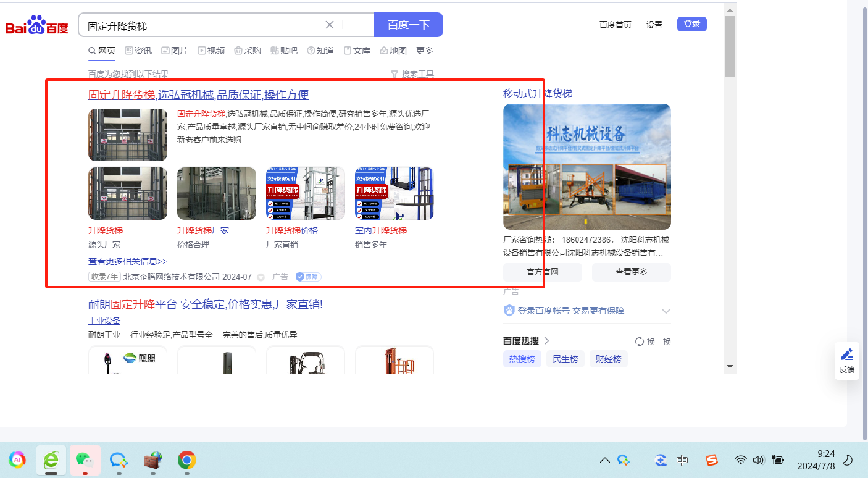The image size is (868, 478).
Task: Switch to the 文库 tab
Action: click(357, 51)
